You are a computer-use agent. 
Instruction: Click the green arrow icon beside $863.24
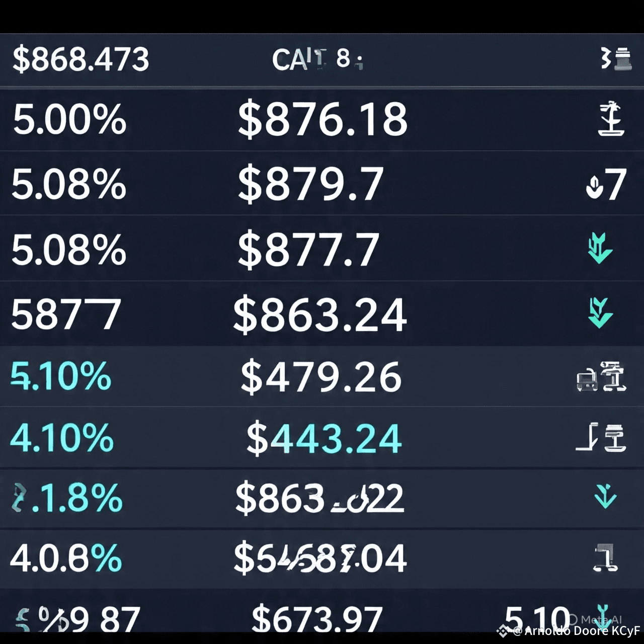point(600,312)
